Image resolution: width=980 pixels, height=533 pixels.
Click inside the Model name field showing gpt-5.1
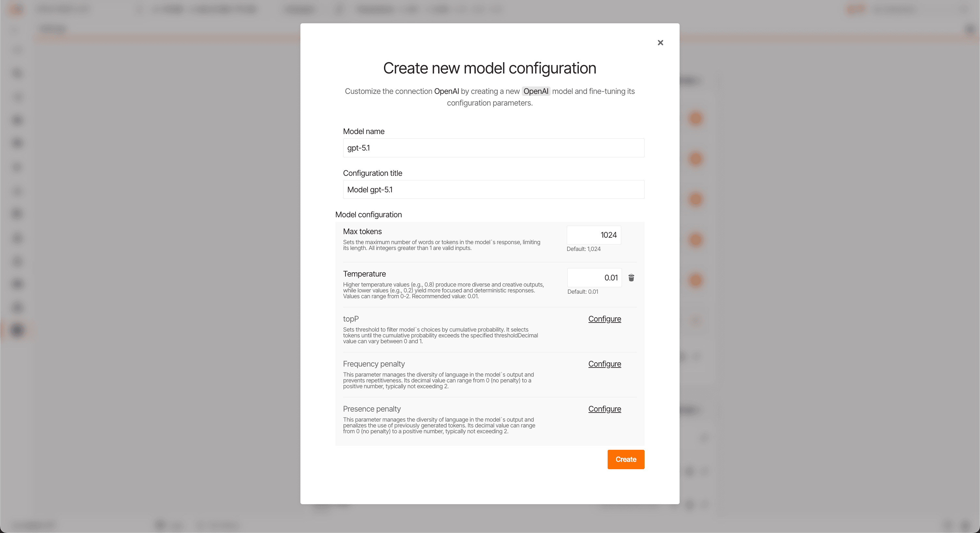493,148
